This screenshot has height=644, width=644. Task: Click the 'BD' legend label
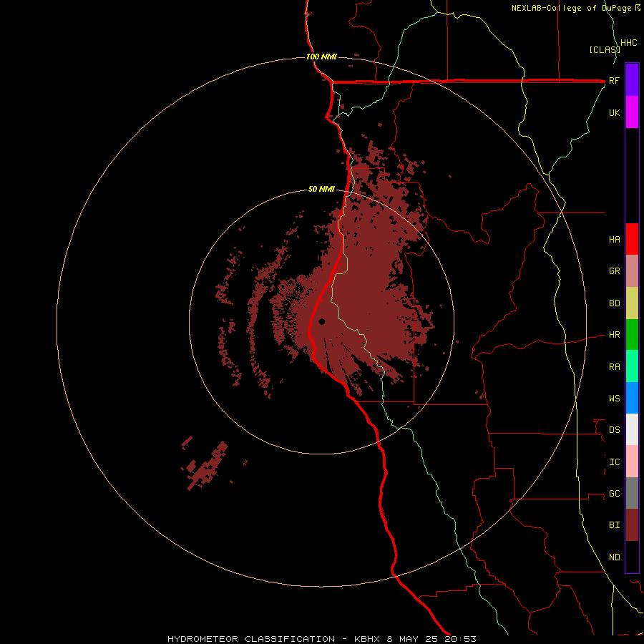tap(614, 303)
